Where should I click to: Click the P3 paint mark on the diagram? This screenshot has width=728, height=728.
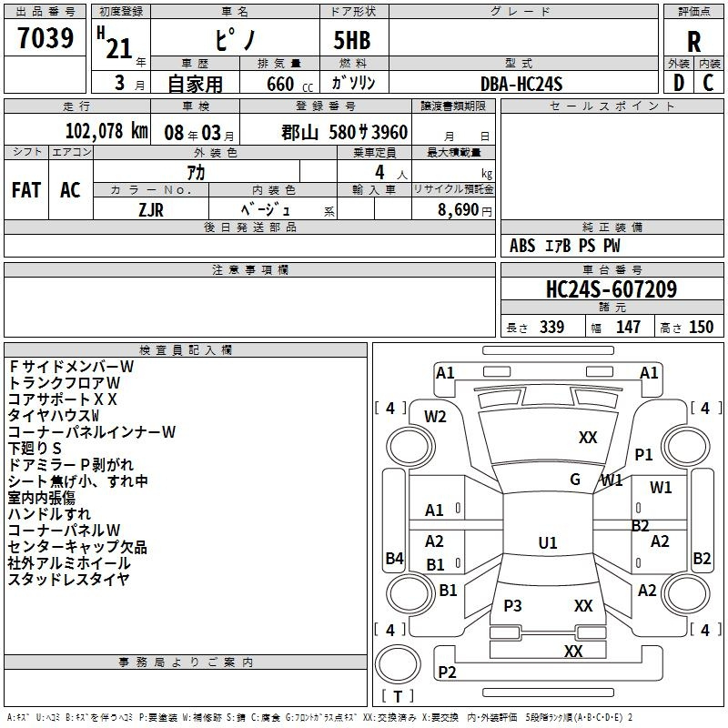coord(512,606)
